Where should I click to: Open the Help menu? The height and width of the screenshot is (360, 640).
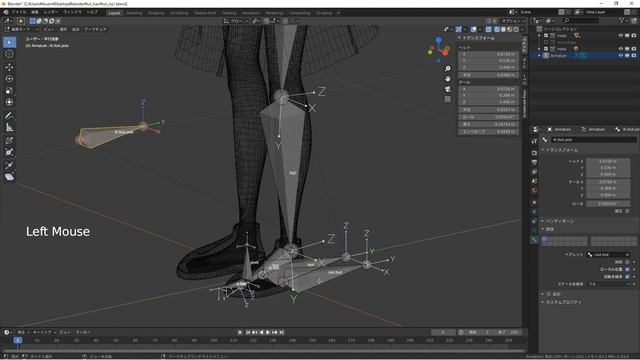(92, 12)
